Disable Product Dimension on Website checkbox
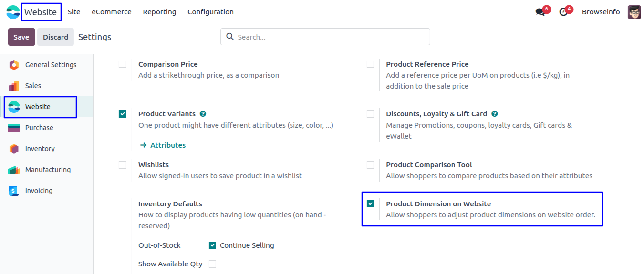The image size is (644, 274). pos(370,204)
